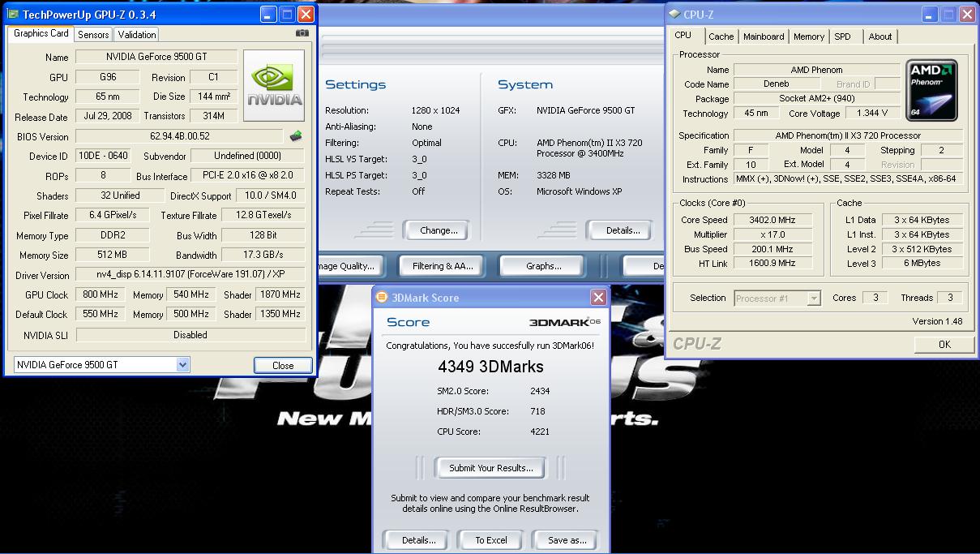Image resolution: width=980 pixels, height=554 pixels.
Task: Select the CPU tab in CPU-Z
Action: (x=683, y=36)
